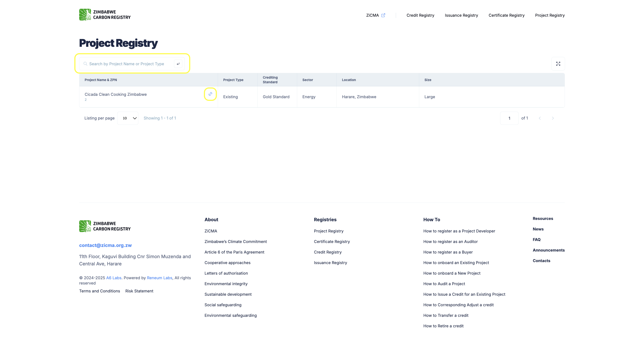644x348 pixels.
Task: Open ZiCMA in the footer About list
Action: click(x=211, y=231)
